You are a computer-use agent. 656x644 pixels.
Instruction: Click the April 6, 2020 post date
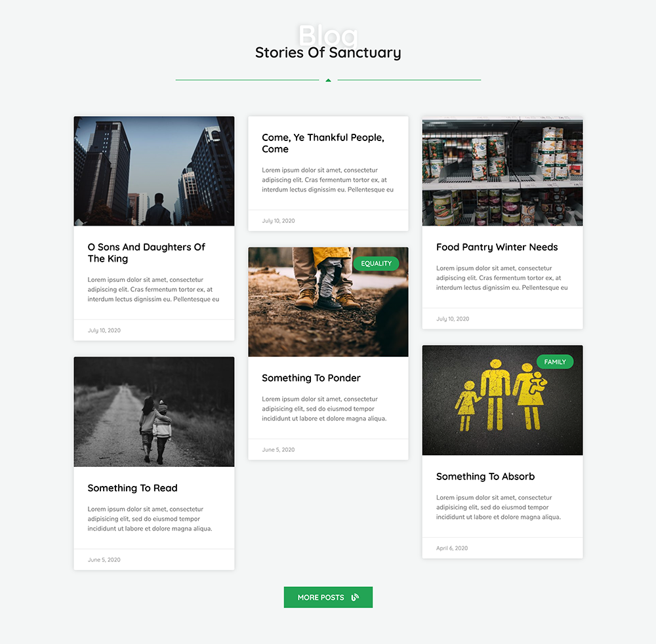click(452, 548)
